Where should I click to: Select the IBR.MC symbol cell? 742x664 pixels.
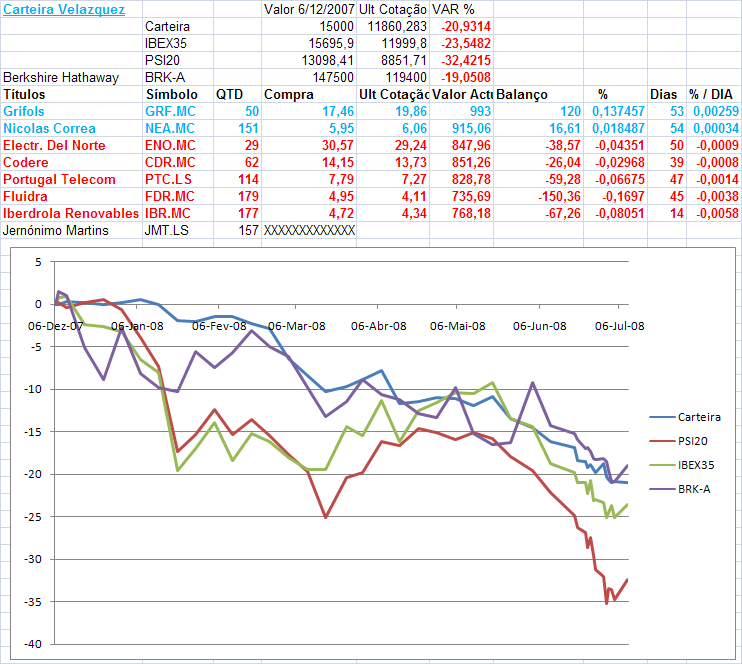click(178, 214)
